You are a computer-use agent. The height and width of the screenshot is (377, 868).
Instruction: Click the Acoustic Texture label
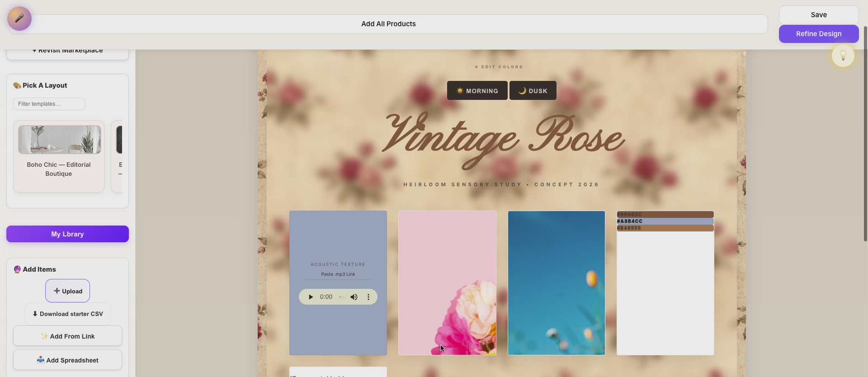[x=338, y=264]
